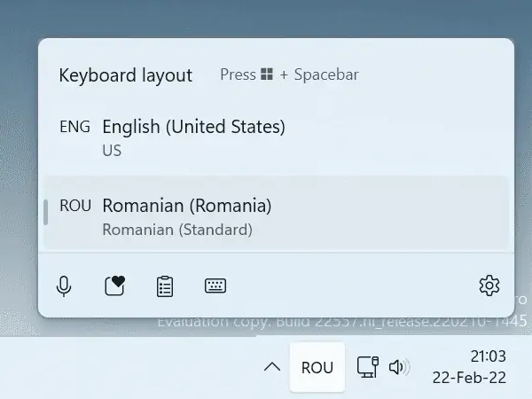Screen dimensions: 532x399
Task: Open the emoji panel heart icon
Action: (x=114, y=286)
